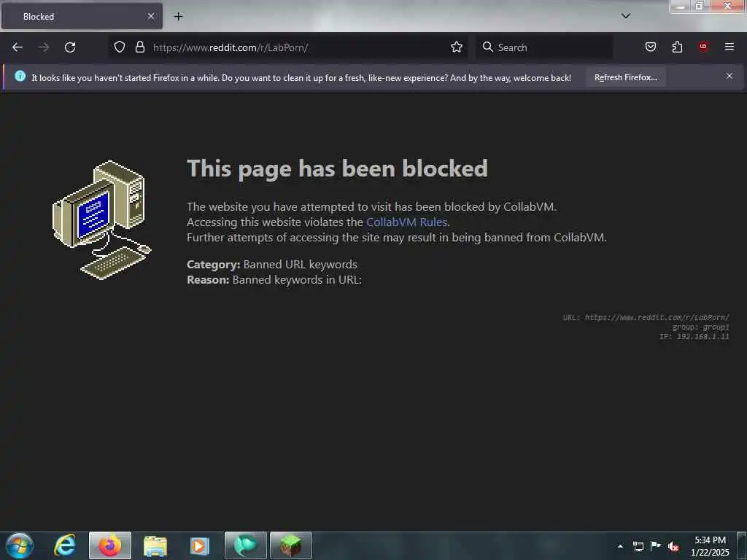Viewport: 747px width, 560px height.
Task: Open the Minecraft grass block taskbar icon
Action: pyautogui.click(x=290, y=545)
